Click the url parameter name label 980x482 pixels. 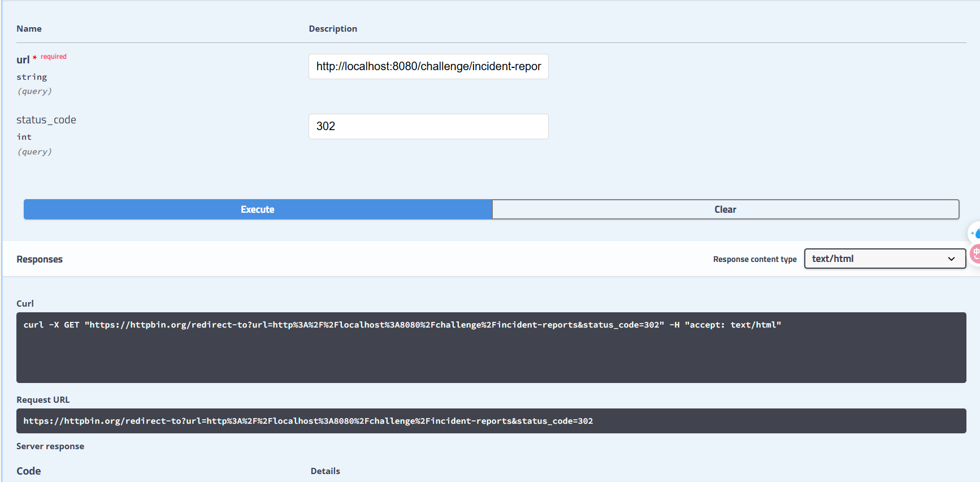coord(23,60)
